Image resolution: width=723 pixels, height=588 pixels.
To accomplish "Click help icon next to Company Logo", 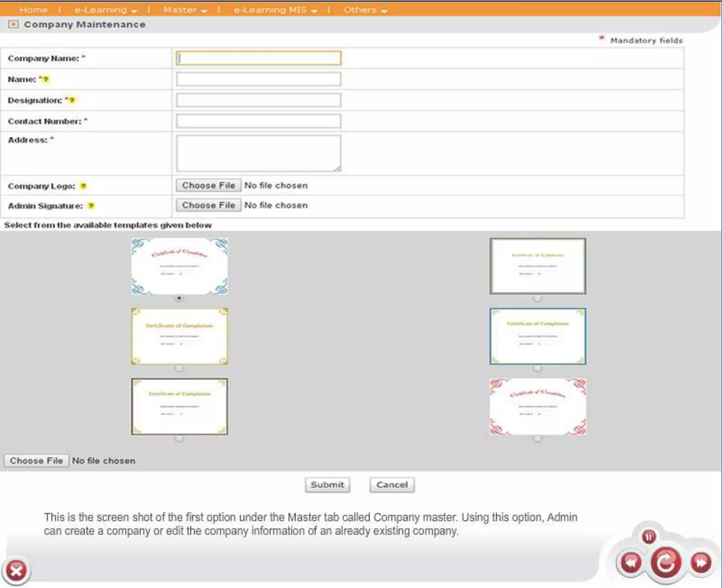I will tap(83, 186).
